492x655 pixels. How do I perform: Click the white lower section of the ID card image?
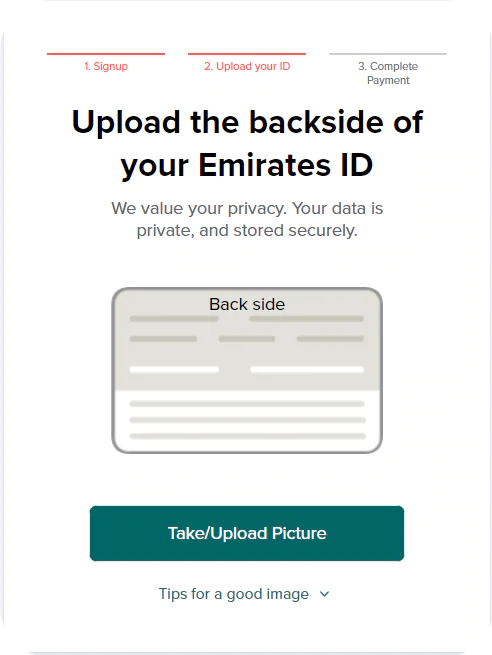click(247, 420)
